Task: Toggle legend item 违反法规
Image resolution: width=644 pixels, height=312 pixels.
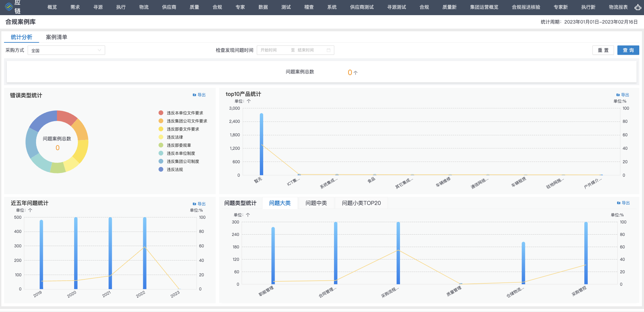Action: 171,170
